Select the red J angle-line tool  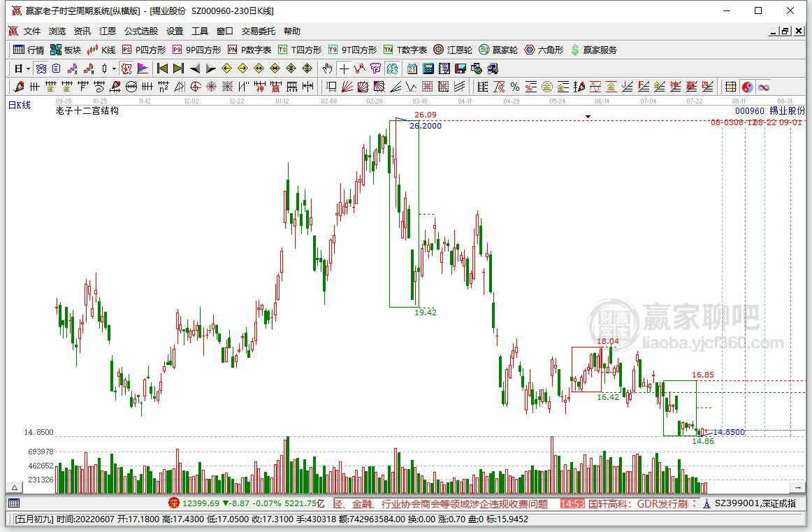click(627, 87)
